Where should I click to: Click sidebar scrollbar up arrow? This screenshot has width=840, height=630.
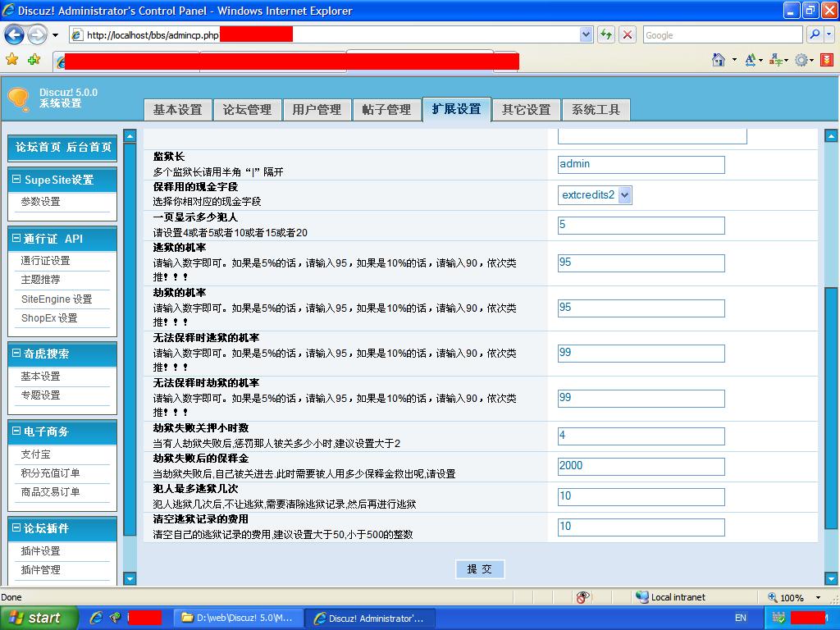(x=130, y=135)
